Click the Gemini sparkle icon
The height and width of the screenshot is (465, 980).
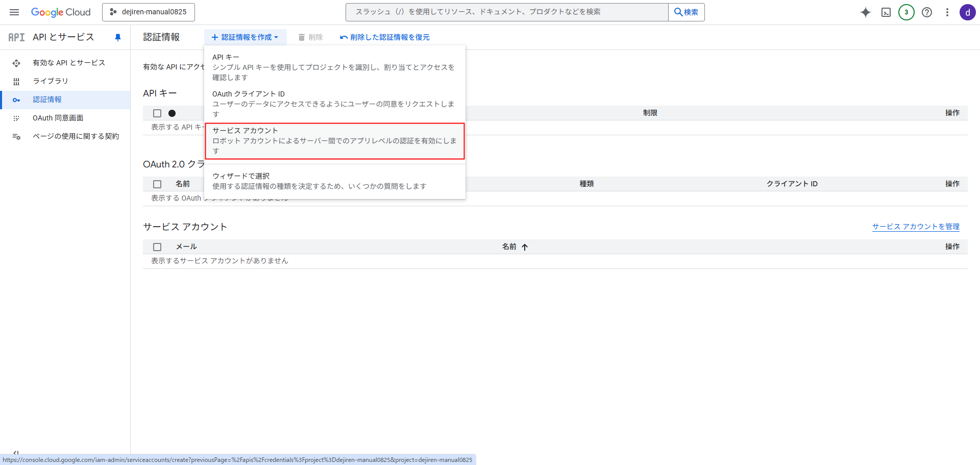click(x=865, y=12)
